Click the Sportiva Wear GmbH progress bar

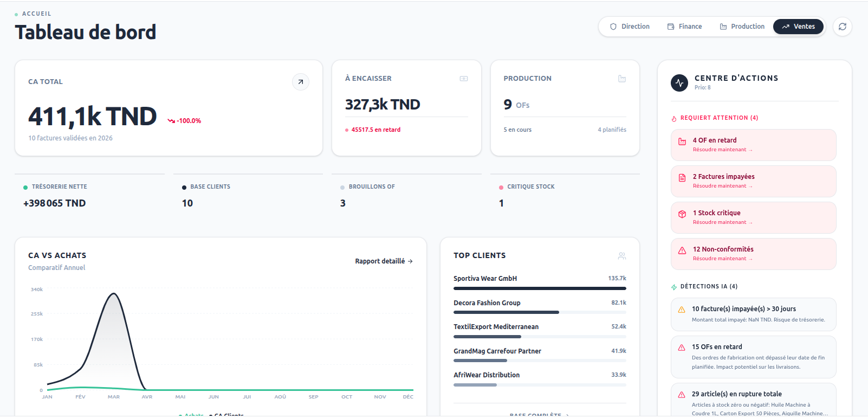[x=540, y=288]
